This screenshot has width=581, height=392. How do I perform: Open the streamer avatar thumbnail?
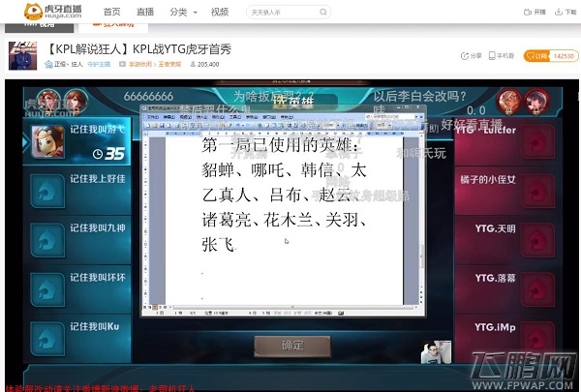pyautogui.click(x=23, y=55)
